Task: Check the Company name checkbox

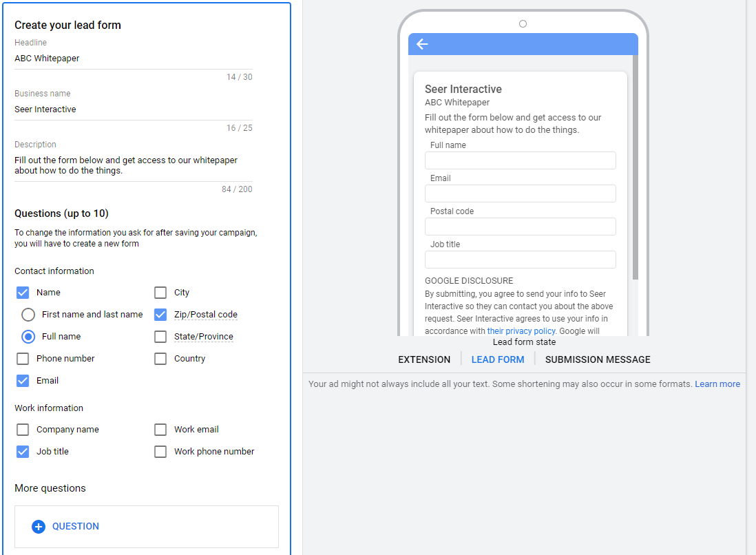Action: click(x=23, y=430)
